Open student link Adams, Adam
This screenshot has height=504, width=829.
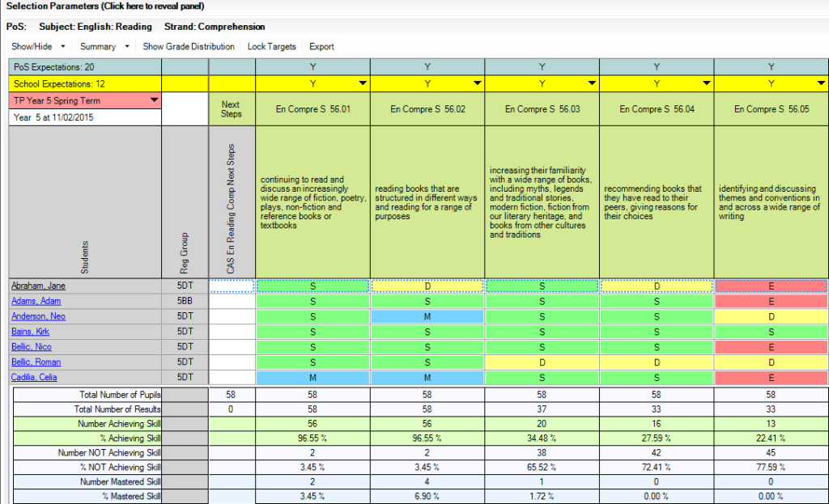36,301
